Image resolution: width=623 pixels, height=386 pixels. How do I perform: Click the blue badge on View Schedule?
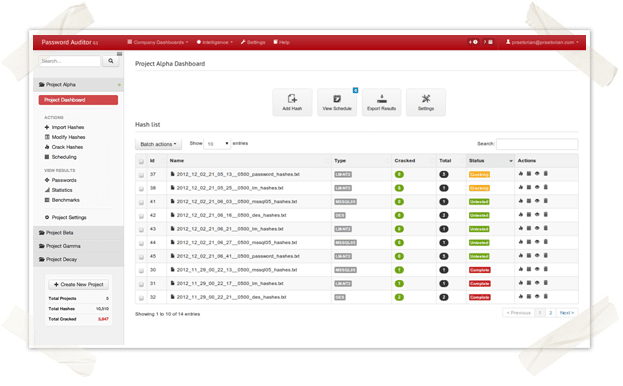355,90
